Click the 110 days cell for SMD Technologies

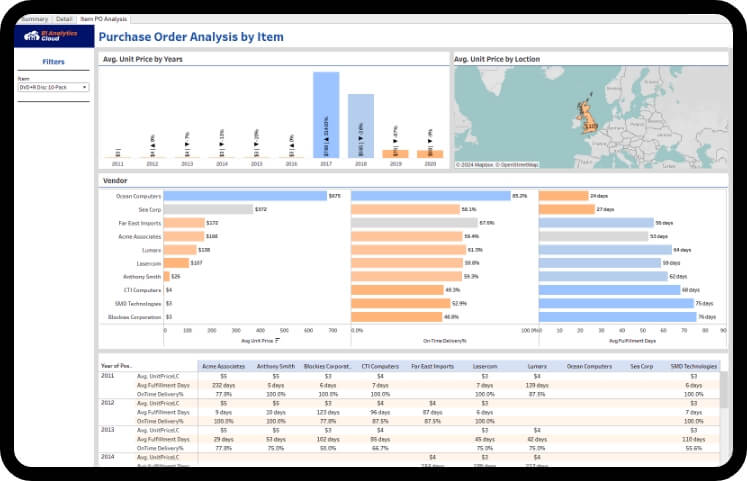694,439
